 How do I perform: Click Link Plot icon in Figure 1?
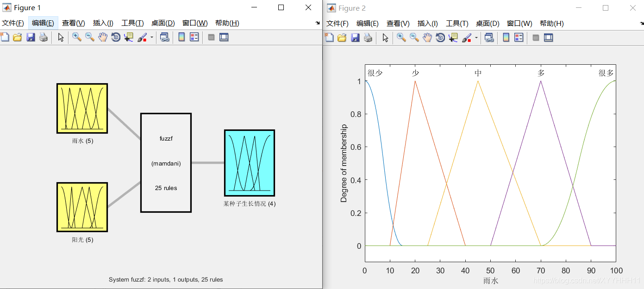(165, 37)
